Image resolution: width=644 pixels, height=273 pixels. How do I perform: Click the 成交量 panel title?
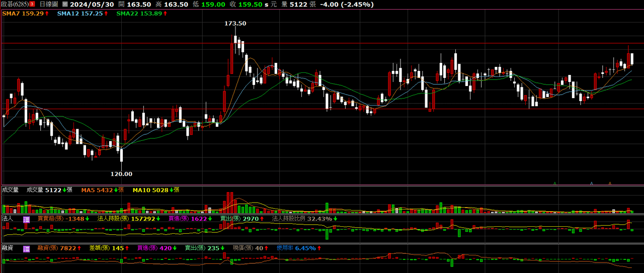point(10,190)
